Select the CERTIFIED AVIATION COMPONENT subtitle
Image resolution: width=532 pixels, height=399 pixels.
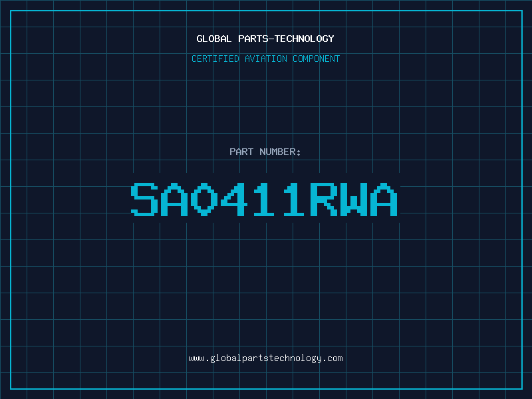pos(265,59)
